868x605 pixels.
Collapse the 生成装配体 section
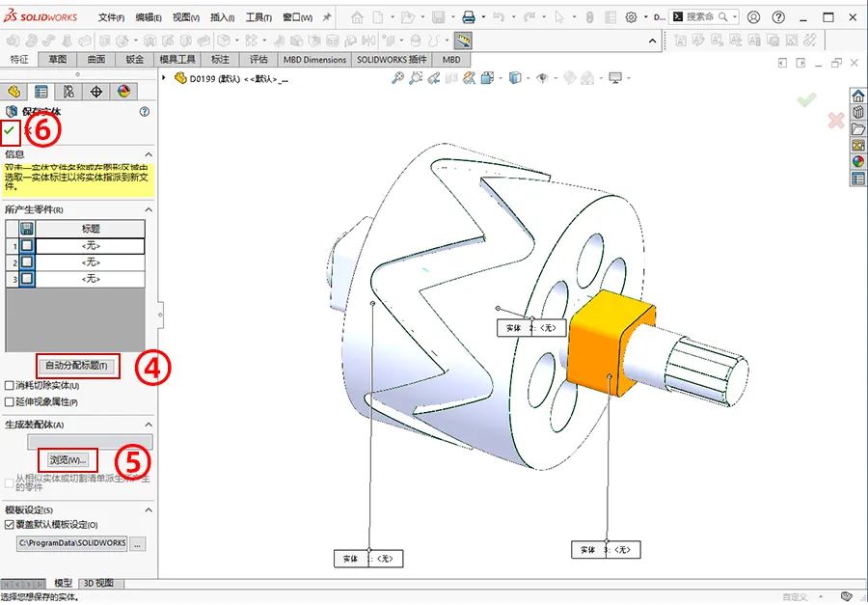149,425
